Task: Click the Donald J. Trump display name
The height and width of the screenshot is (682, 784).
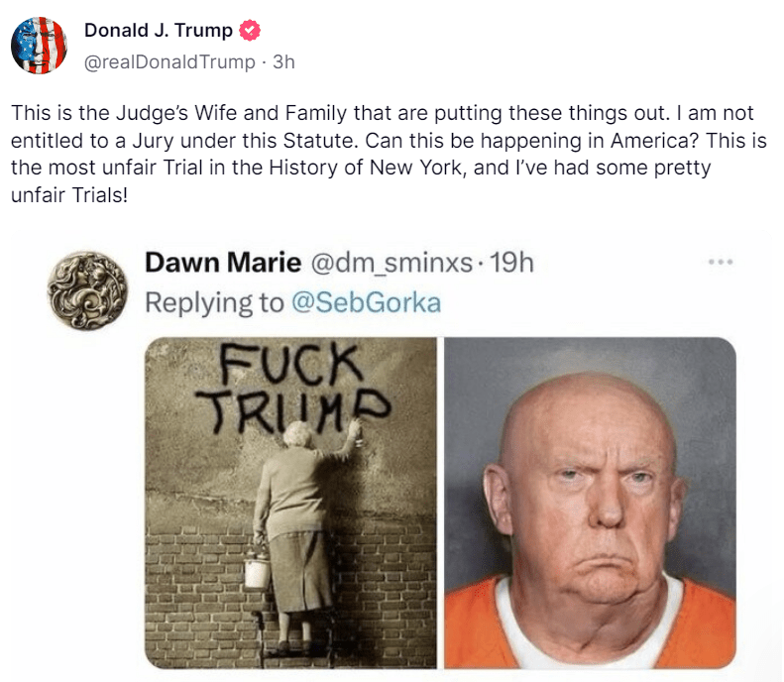Action: (159, 30)
